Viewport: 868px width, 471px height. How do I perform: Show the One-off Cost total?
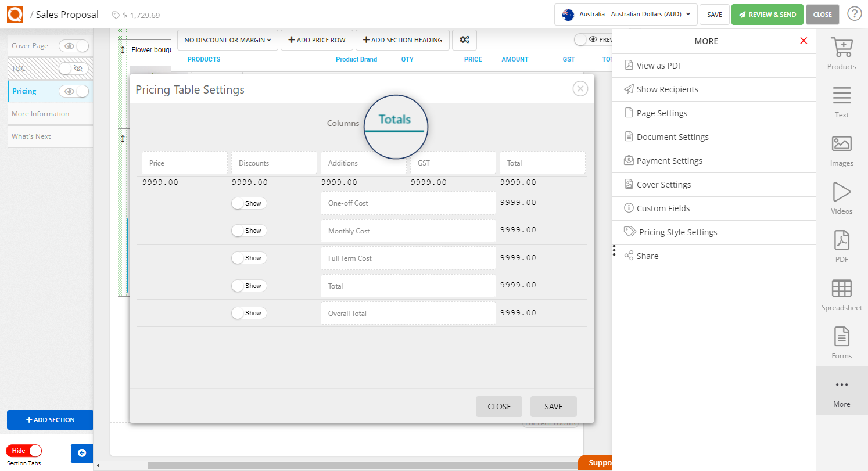click(249, 203)
